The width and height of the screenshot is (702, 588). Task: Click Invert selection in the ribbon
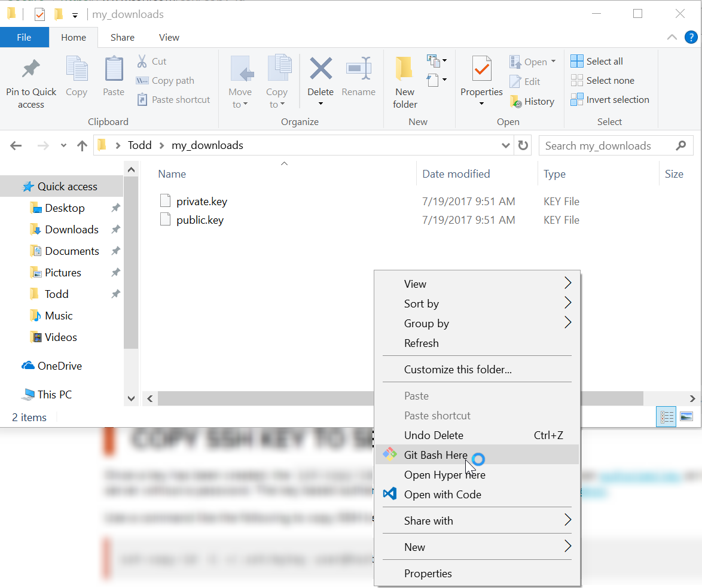click(x=610, y=99)
